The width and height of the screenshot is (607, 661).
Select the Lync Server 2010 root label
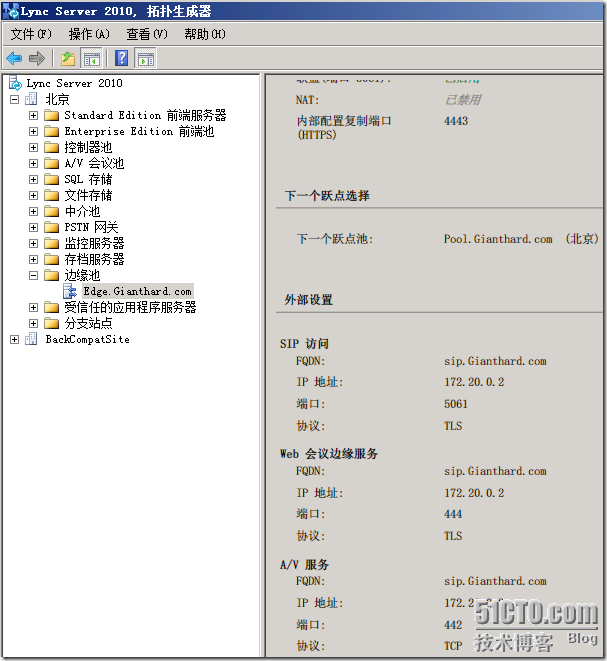74,83
